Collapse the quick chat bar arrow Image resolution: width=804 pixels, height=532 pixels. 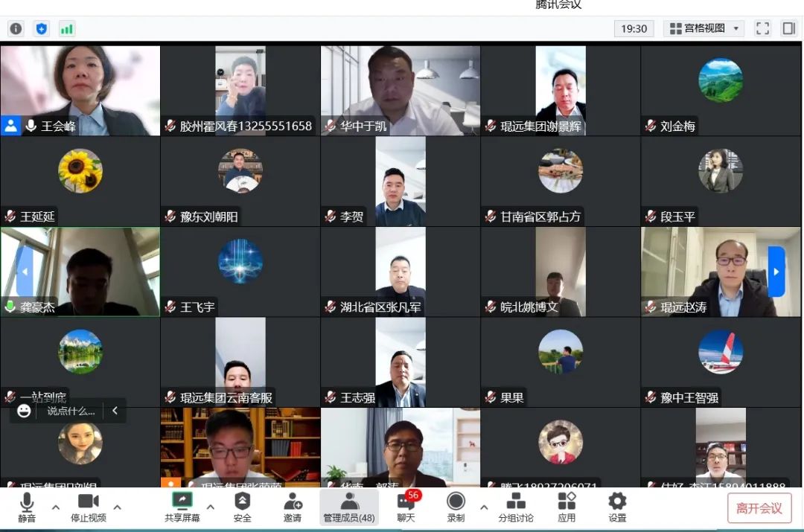point(115,411)
